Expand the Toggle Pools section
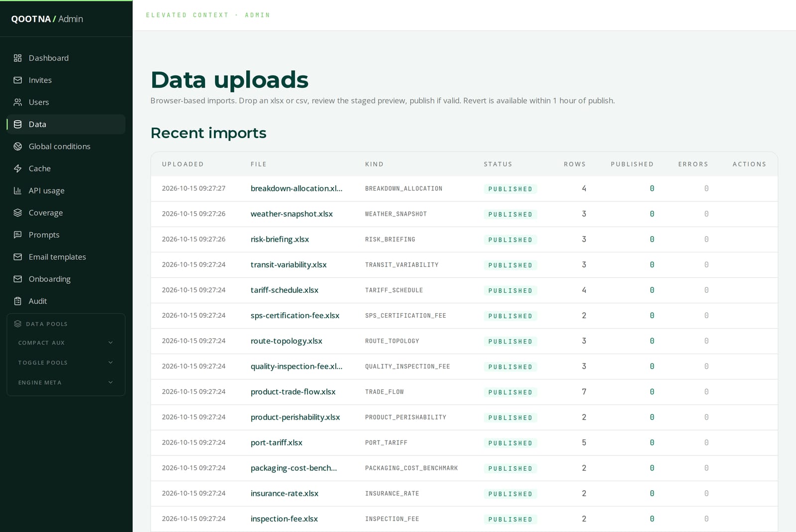Image resolution: width=796 pixels, height=532 pixels. coord(66,362)
